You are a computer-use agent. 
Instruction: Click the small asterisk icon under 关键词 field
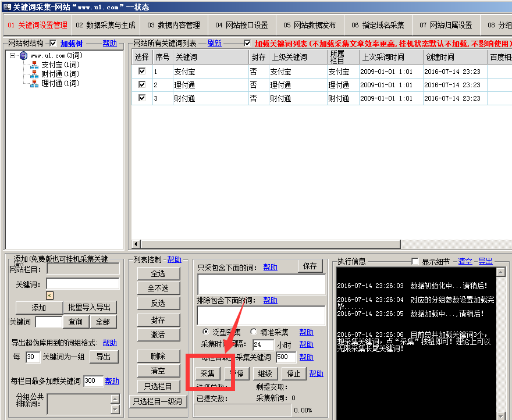(x=49, y=296)
